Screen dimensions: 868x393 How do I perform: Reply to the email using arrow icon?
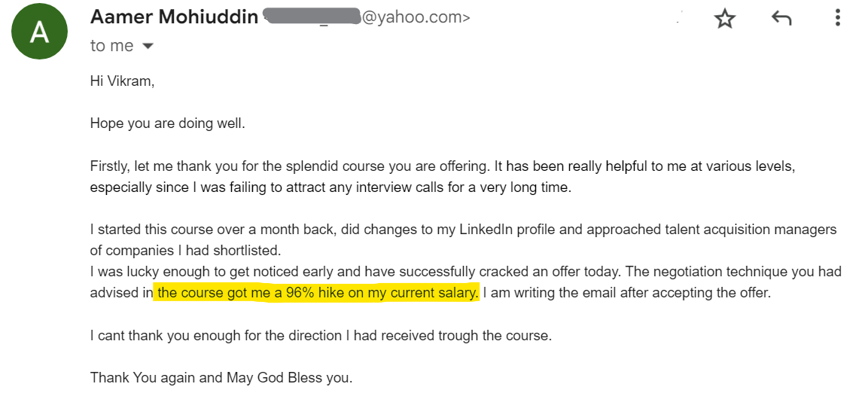(781, 19)
